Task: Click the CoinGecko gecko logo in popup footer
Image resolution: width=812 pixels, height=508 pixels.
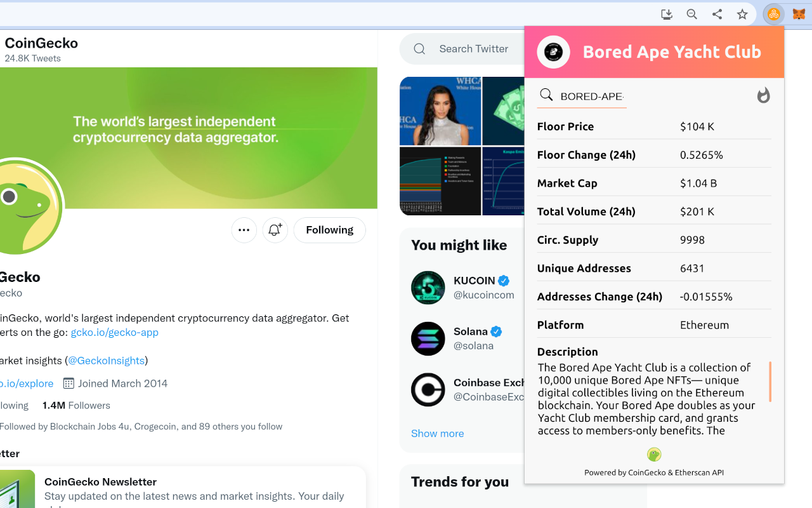Action: click(654, 455)
